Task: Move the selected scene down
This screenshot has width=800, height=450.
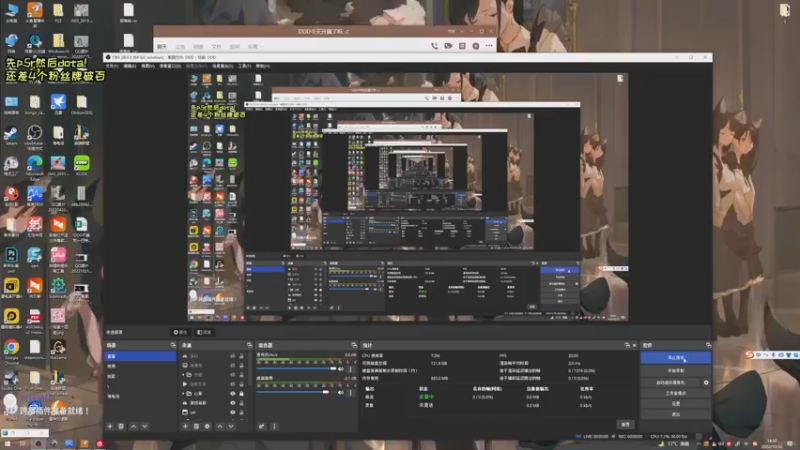Action: pos(145,426)
